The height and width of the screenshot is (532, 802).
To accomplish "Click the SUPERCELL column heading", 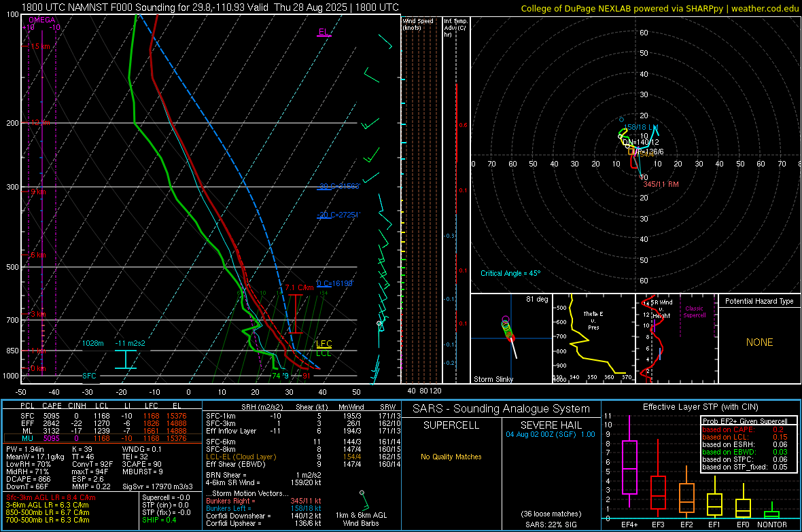I will click(x=451, y=425).
